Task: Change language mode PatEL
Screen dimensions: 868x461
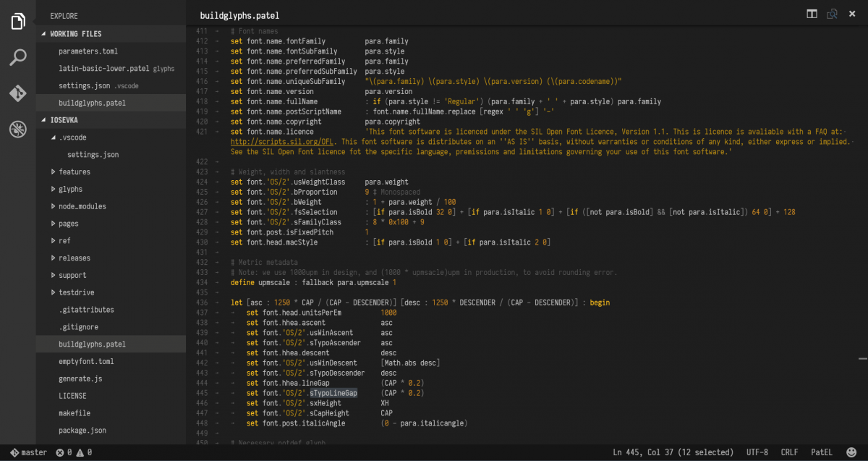Action: coord(822,452)
